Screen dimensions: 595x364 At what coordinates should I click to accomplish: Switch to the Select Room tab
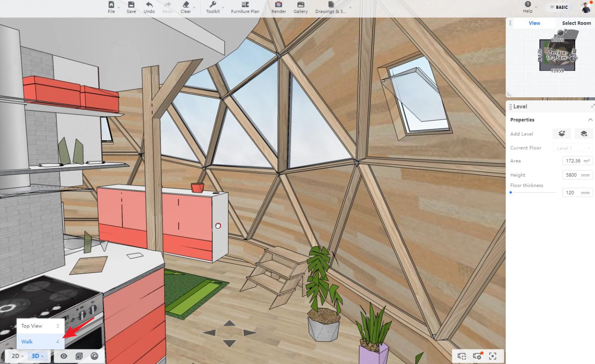(x=576, y=23)
